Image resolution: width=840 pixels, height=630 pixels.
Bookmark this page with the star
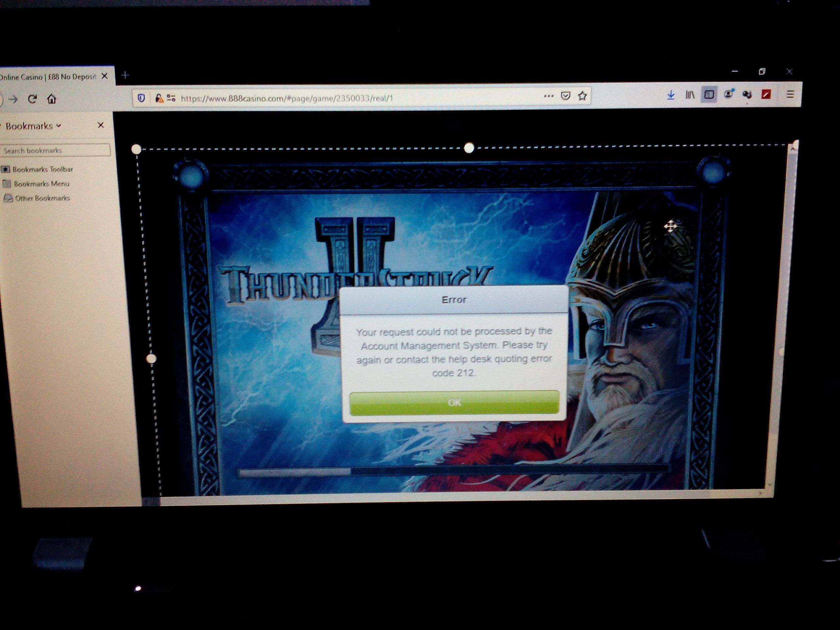click(582, 96)
